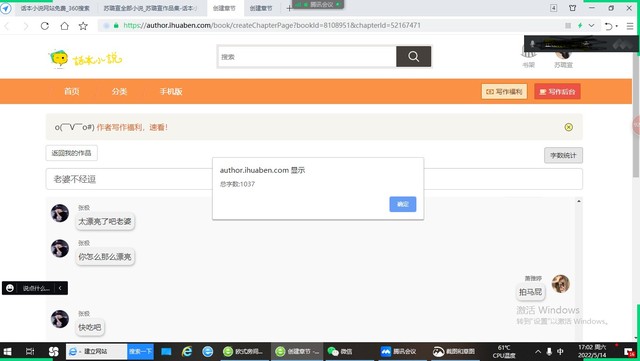Open the 书架 bookshelf icon
640x361 pixels.
tap(528, 58)
